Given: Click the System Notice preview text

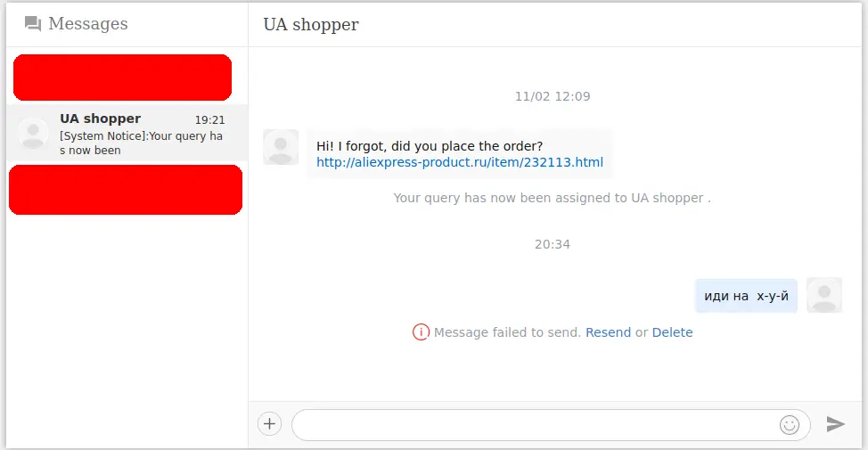Looking at the screenshot, I should [x=141, y=143].
